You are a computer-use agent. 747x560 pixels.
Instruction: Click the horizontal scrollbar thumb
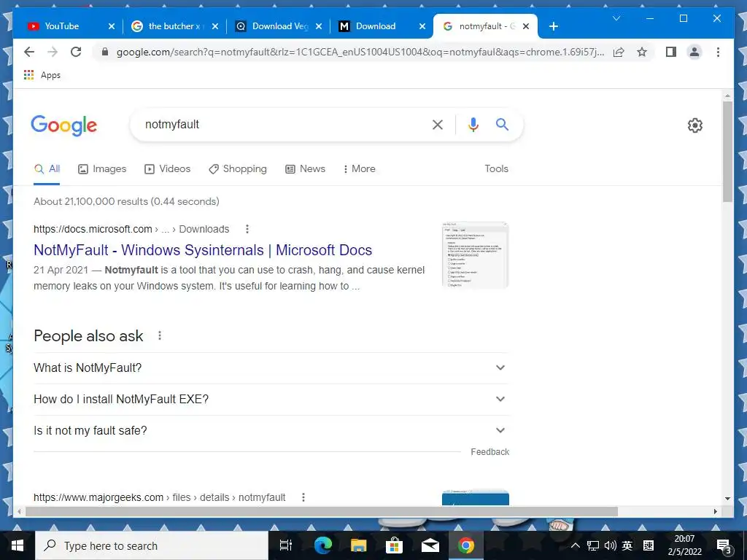coord(322,511)
